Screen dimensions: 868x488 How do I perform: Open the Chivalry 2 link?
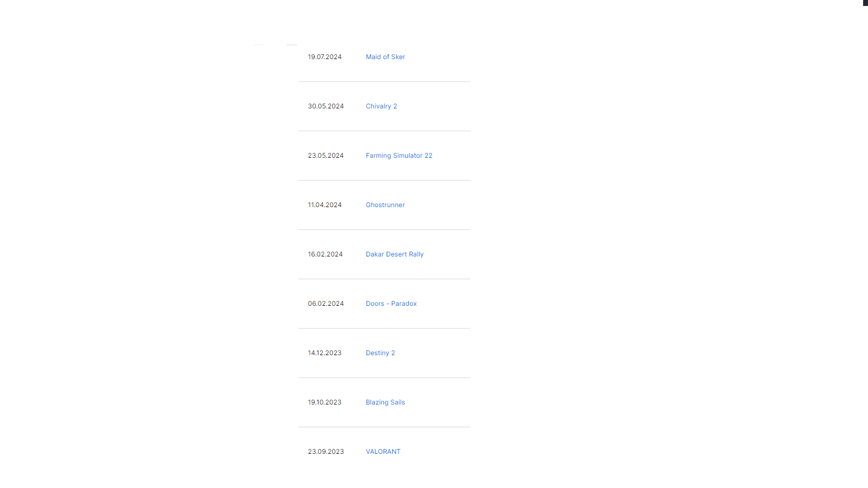pos(381,106)
